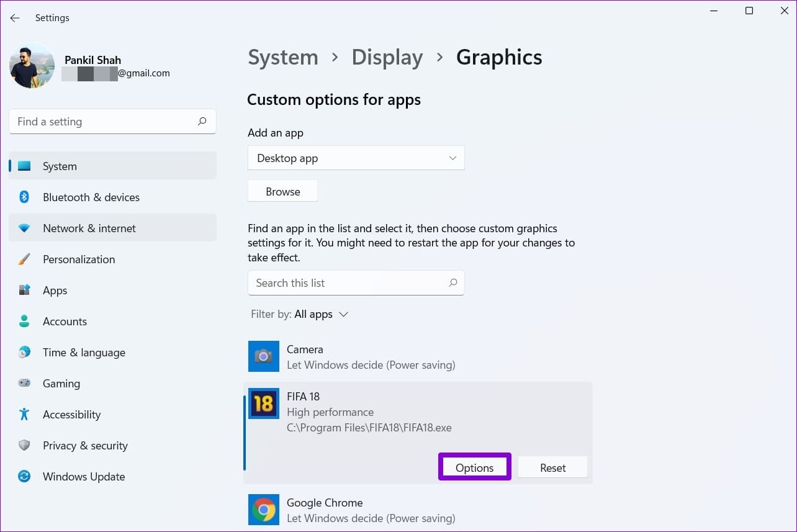The height and width of the screenshot is (532, 797).
Task: Switch to the Display breadcrumb section
Action: pyautogui.click(x=387, y=56)
